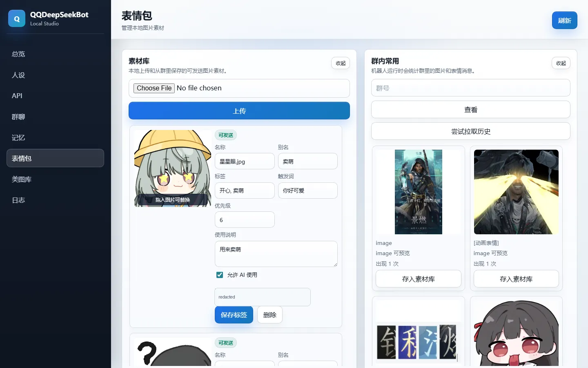The height and width of the screenshot is (368, 588).
Task: Click the 拖入图片可替换 overlay label
Action: click(x=173, y=200)
